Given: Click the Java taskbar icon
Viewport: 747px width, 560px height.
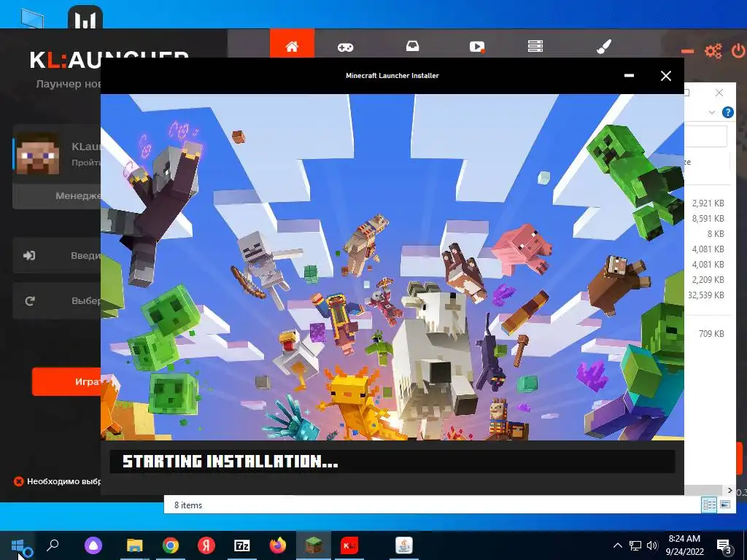Looking at the screenshot, I should tap(404, 545).
